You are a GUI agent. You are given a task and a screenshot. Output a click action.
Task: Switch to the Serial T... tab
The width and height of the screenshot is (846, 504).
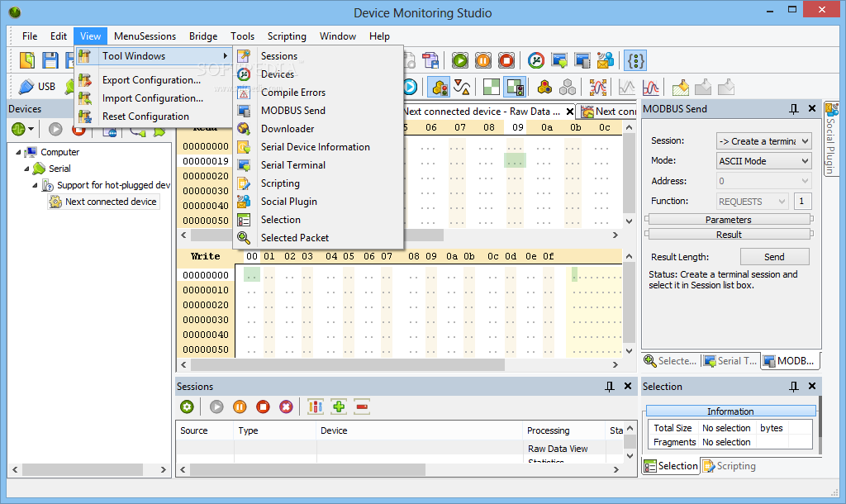730,361
